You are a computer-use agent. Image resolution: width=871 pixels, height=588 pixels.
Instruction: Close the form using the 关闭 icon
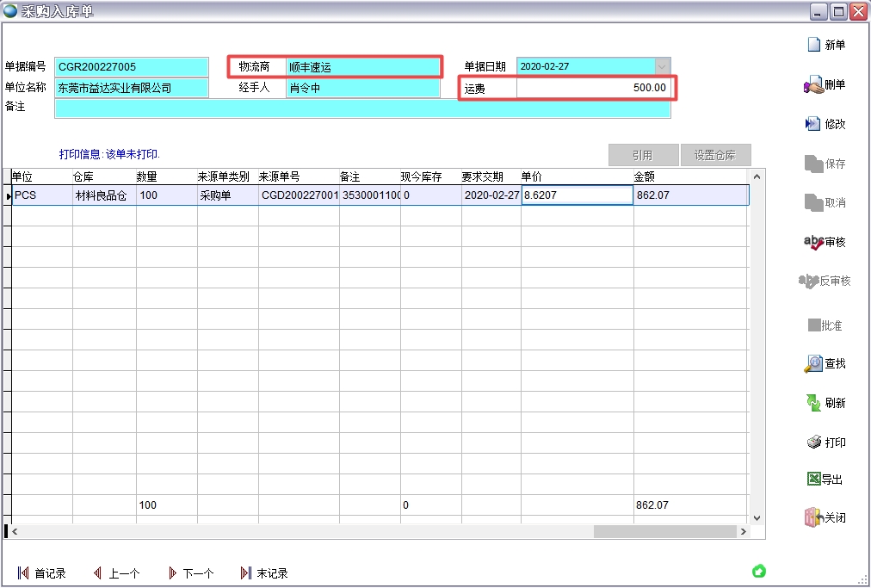coord(813,517)
